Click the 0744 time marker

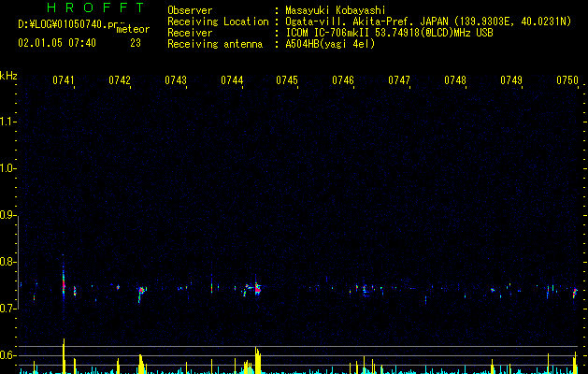[232, 80]
